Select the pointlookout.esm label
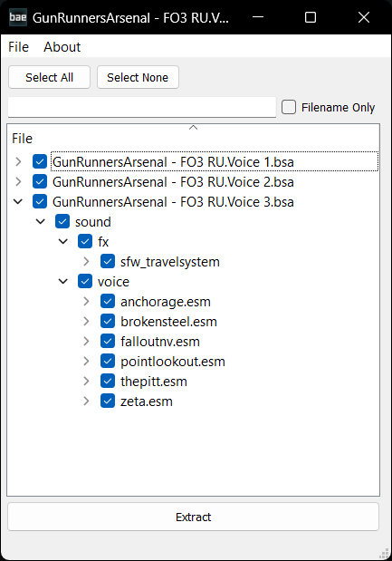This screenshot has height=561, width=392. [x=173, y=362]
